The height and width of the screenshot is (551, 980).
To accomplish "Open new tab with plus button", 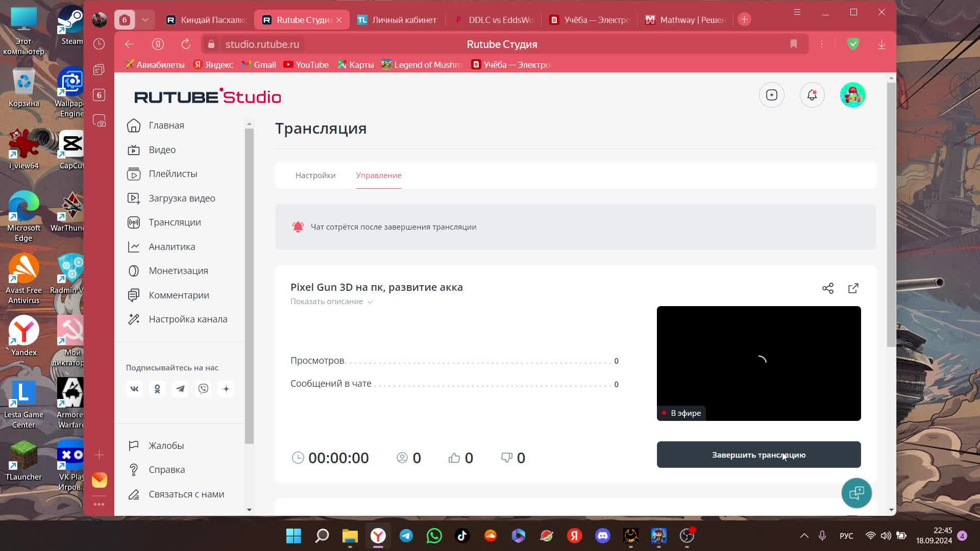I will [x=744, y=19].
